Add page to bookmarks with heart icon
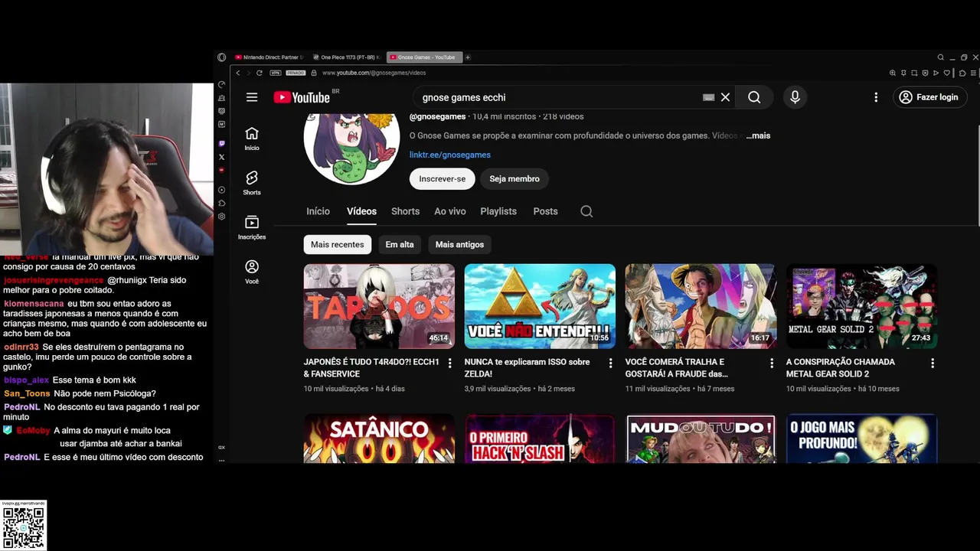This screenshot has width=980, height=551. (946, 73)
